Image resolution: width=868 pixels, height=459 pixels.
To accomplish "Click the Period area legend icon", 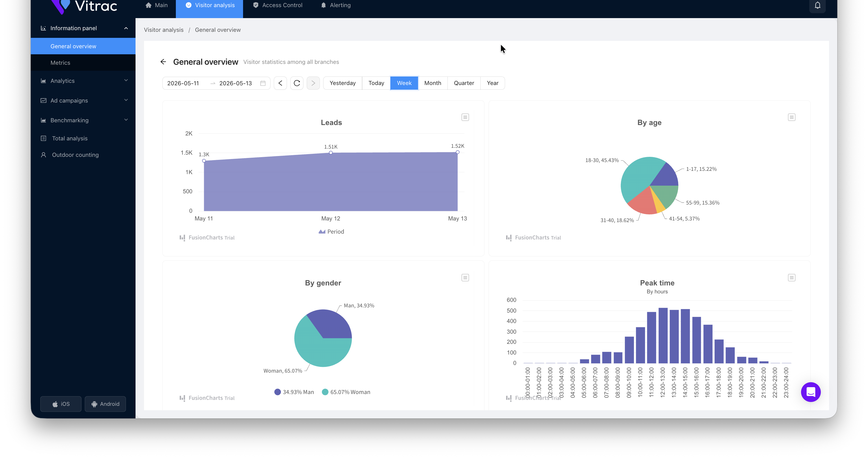I will tap(322, 232).
